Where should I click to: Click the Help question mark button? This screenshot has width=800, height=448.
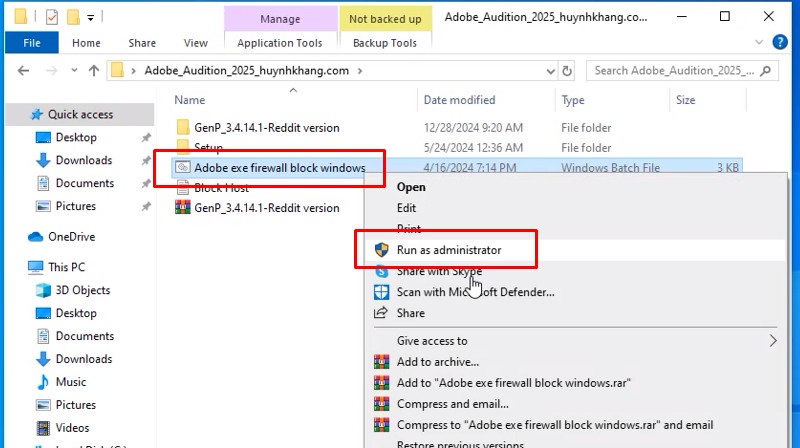pyautogui.click(x=784, y=43)
